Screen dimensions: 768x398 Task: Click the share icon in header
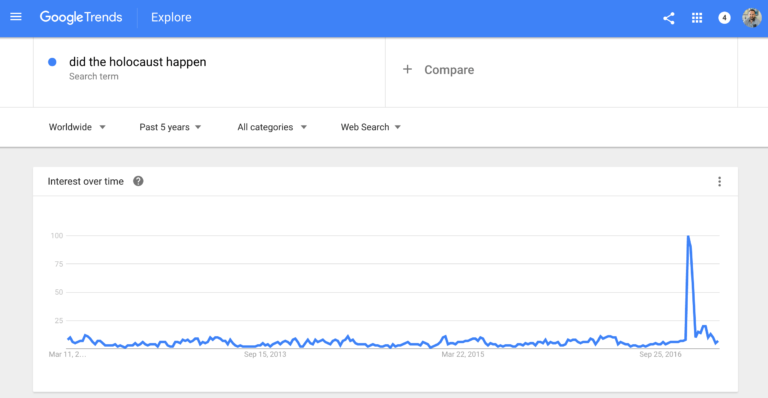[x=669, y=18]
